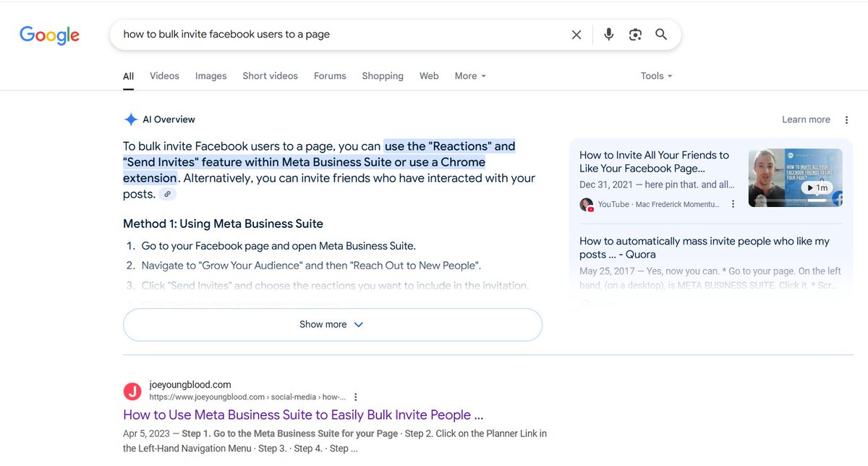
Task: Open the More search categories dropdown
Action: click(x=469, y=75)
